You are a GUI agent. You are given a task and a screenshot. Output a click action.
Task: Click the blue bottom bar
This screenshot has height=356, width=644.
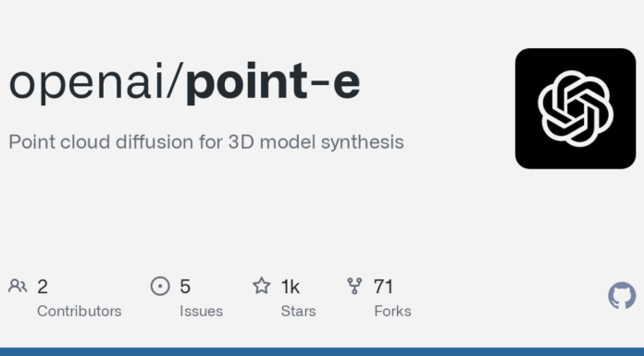[x=322, y=352]
